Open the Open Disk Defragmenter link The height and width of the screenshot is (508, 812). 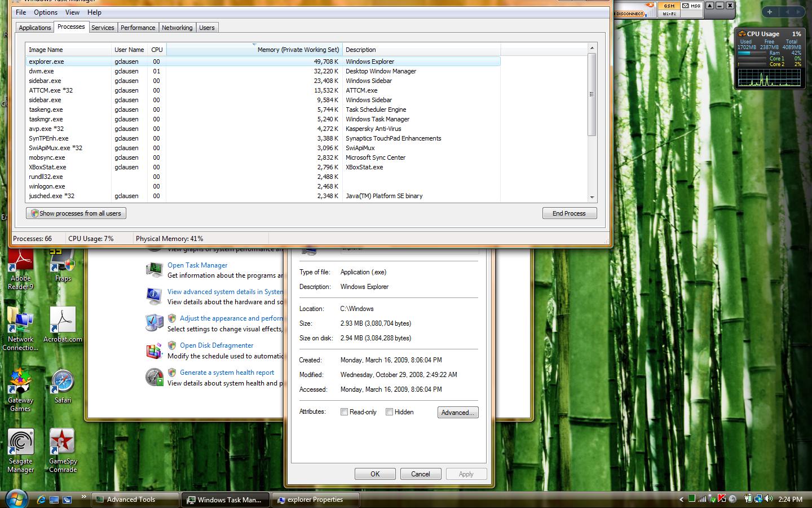pyautogui.click(x=217, y=345)
